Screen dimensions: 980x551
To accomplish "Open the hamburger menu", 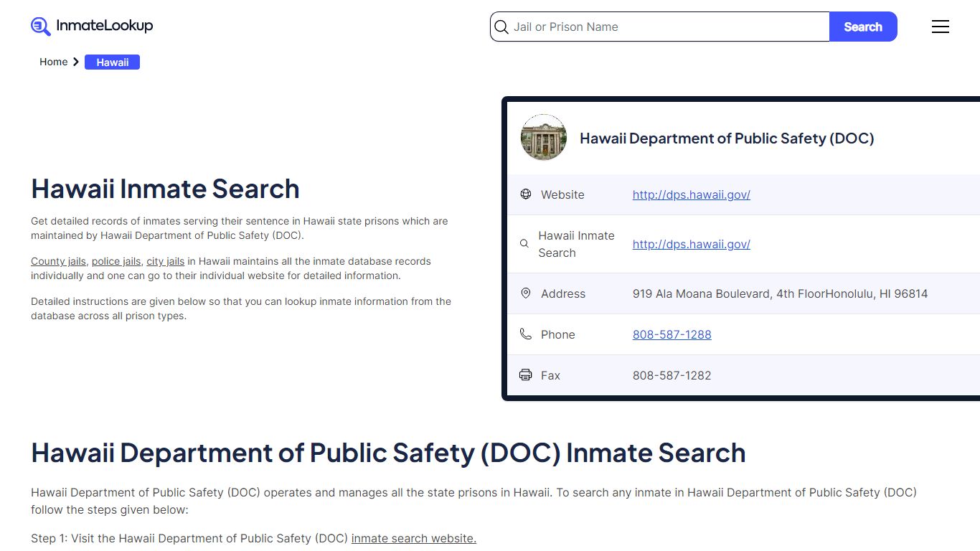I will (941, 27).
